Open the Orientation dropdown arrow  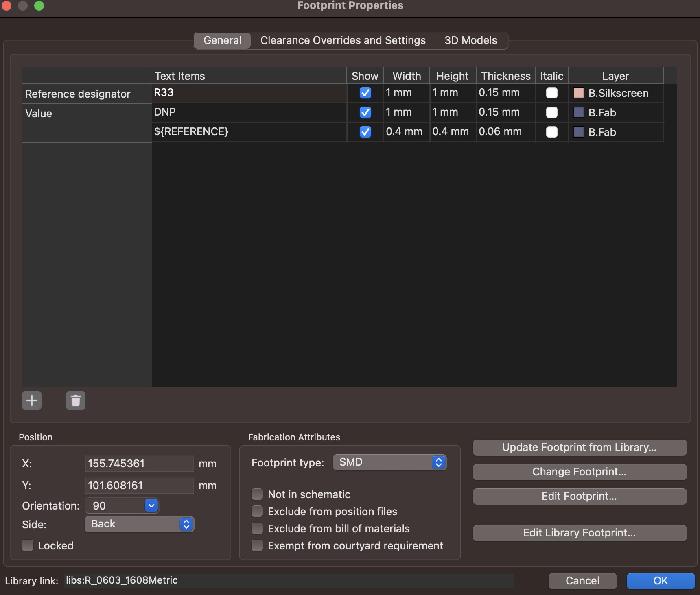pos(151,505)
